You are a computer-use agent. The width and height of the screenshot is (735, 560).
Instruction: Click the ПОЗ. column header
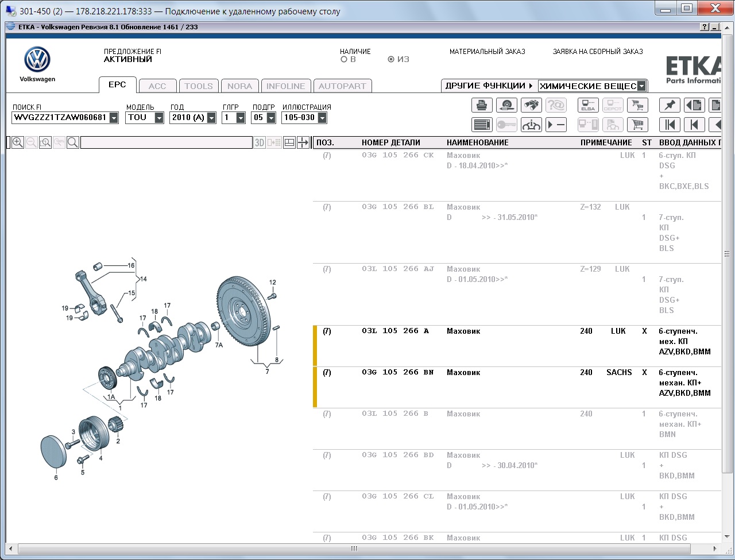tap(325, 142)
